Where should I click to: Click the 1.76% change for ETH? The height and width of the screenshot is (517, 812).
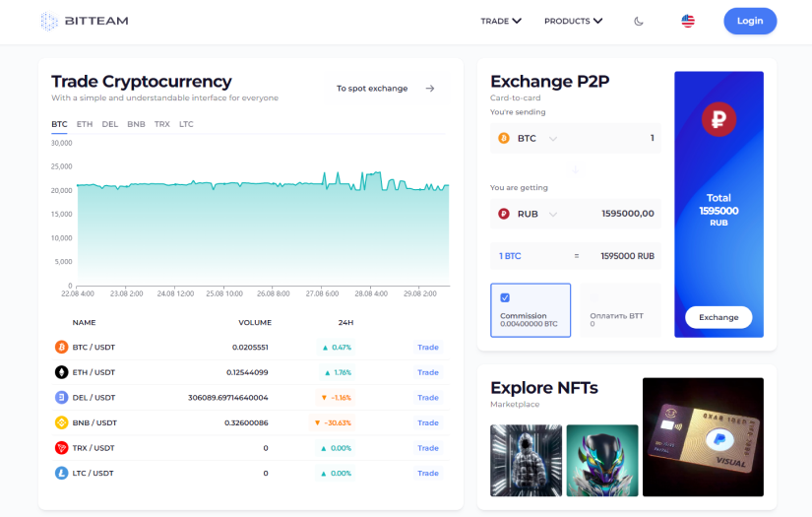tap(338, 372)
